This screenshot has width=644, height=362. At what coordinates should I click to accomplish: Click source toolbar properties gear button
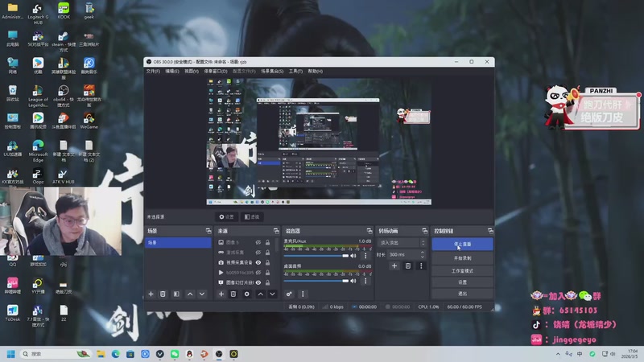pos(227,216)
